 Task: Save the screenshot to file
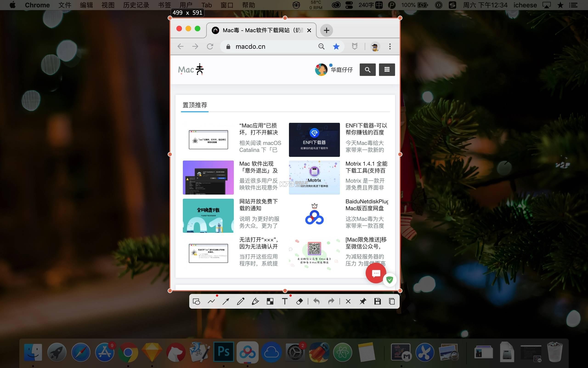[377, 301]
